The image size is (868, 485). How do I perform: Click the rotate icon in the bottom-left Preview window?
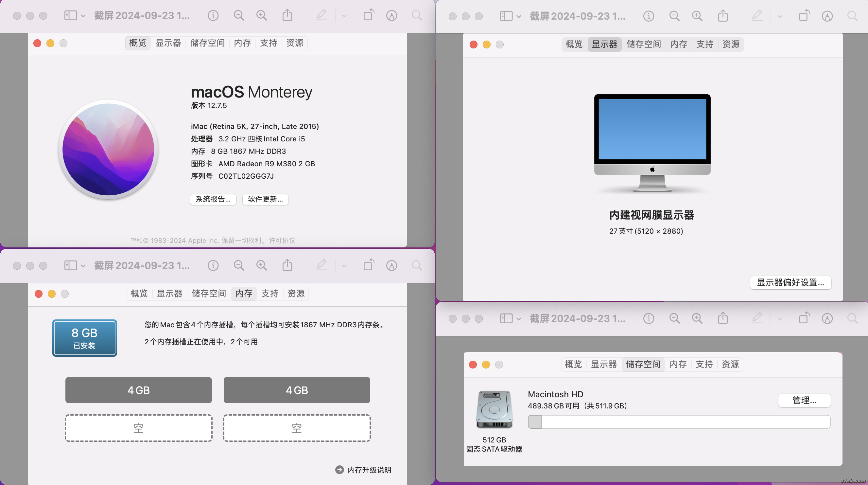[x=368, y=265]
